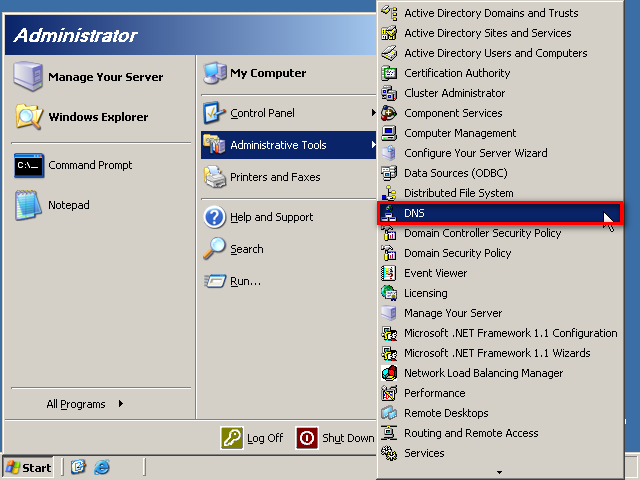Click the Routing and Remote Access icon
640x480 pixels.
click(x=389, y=433)
